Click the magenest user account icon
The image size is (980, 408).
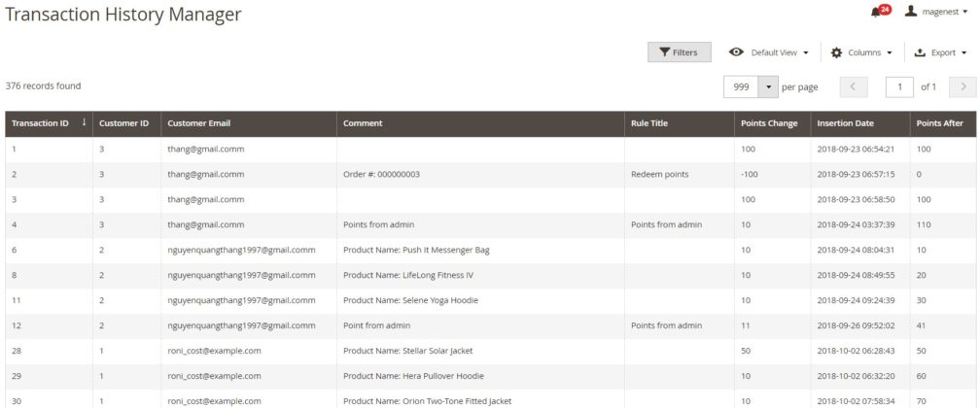(x=910, y=11)
